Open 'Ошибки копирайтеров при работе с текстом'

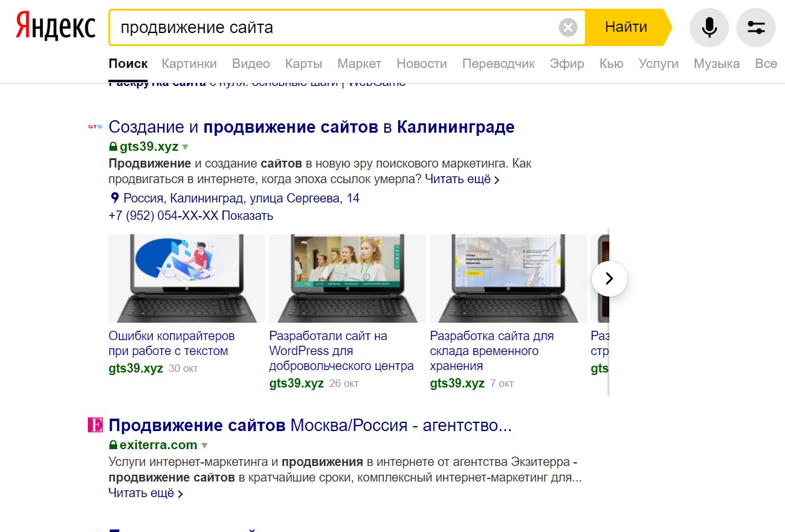(171, 343)
